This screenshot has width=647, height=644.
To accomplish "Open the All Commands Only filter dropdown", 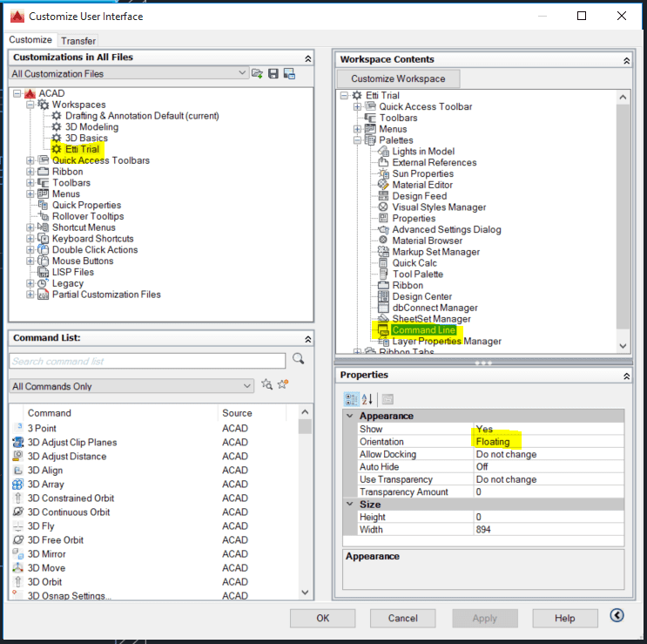I will click(246, 386).
